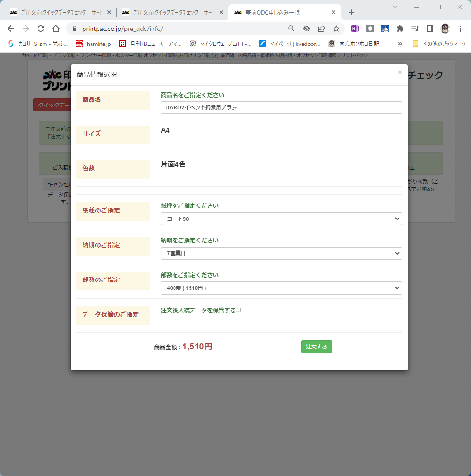Viewport: 471px width, 476px height.
Task: Click the address bar URL printpac.co.jp
Action: click(x=123, y=29)
